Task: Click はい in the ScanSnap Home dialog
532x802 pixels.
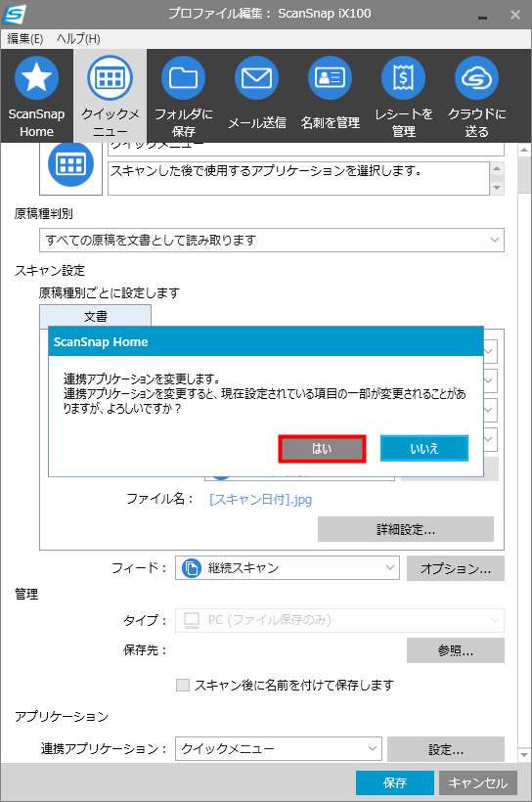Action: [322, 449]
